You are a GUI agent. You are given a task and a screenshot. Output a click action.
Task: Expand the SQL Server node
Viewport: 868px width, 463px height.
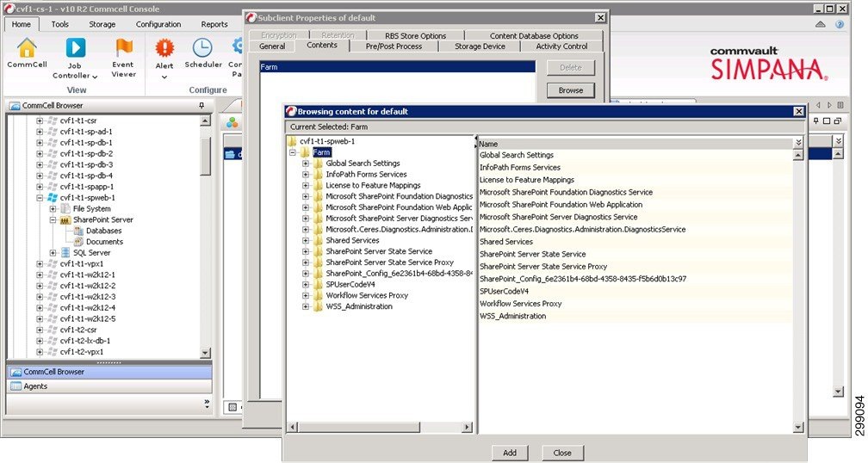click(53, 253)
